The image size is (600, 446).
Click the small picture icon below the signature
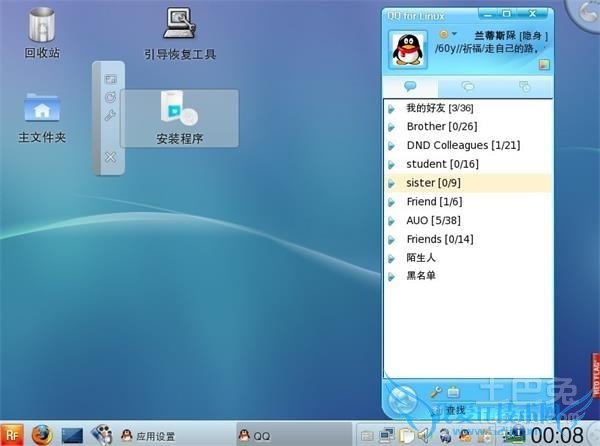tap(544, 64)
